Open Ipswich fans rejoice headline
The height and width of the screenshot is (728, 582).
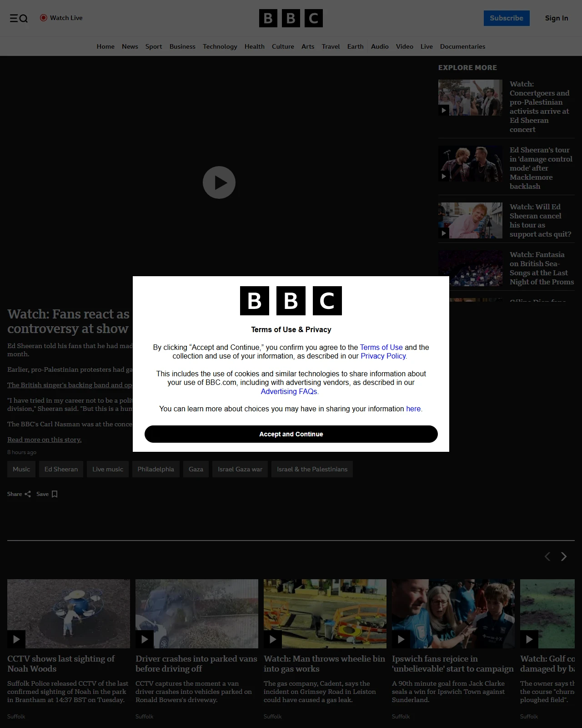(453, 664)
